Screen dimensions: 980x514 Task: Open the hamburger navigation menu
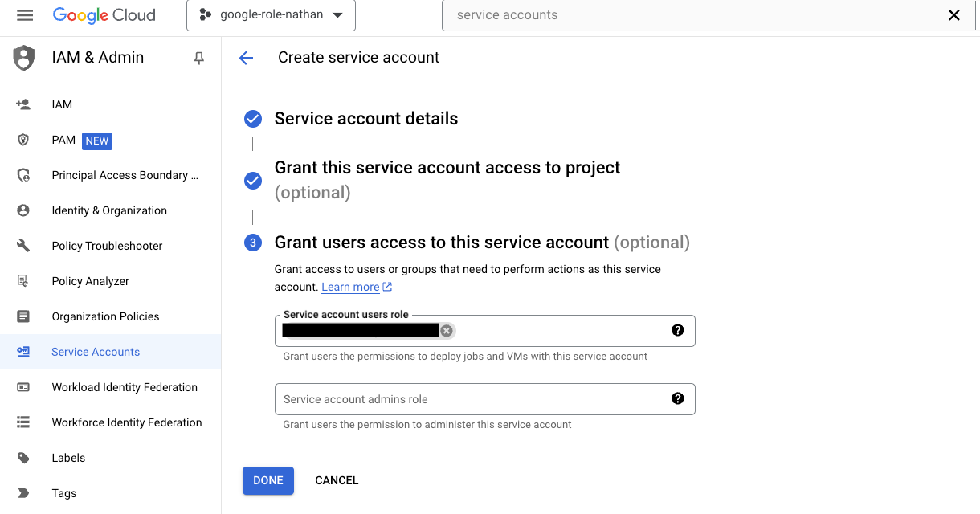point(25,15)
